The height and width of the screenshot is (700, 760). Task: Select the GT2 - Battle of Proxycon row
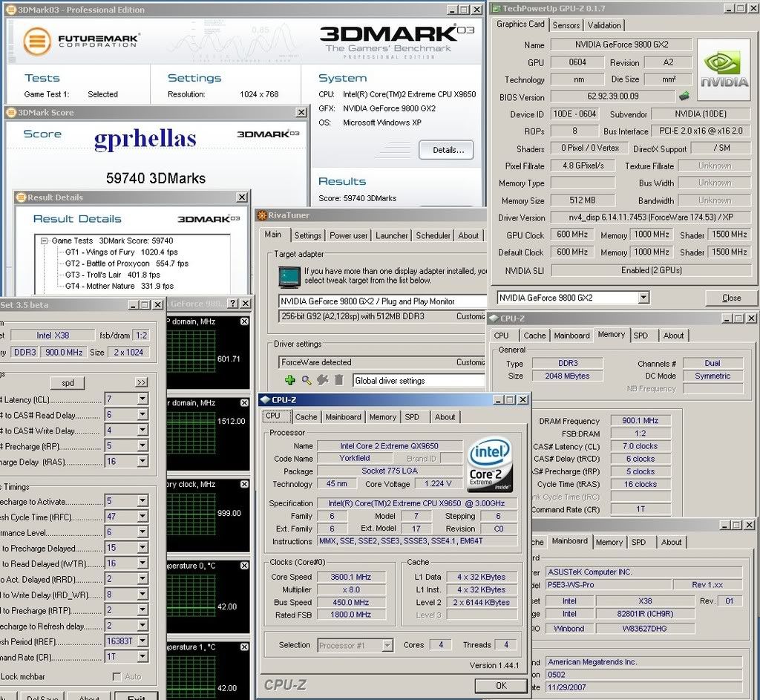coord(126,264)
